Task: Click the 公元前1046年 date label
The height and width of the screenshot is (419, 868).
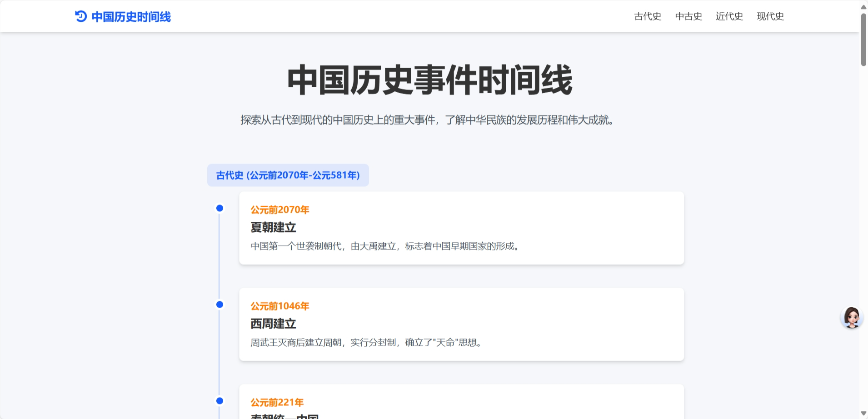Action: click(279, 306)
